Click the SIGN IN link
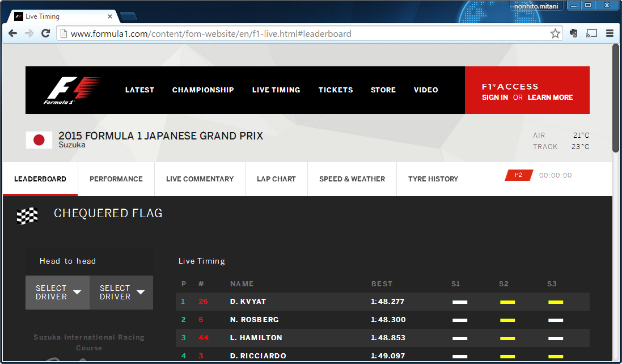This screenshot has height=364, width=622. tap(494, 98)
